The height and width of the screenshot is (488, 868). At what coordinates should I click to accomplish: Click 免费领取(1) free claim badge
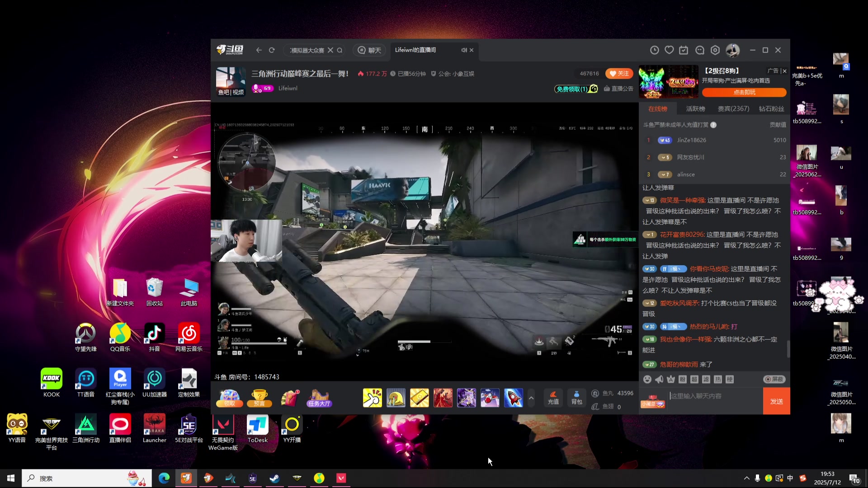(x=576, y=89)
